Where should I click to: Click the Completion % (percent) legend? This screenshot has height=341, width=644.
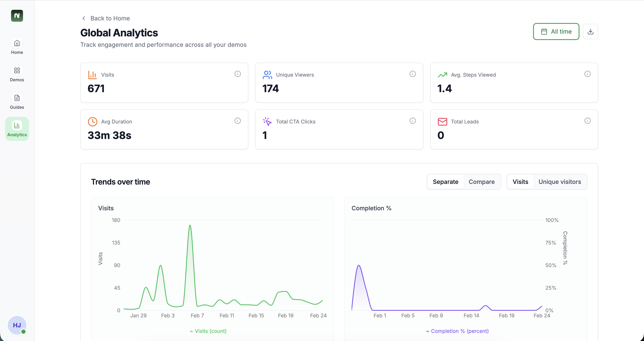[457, 331]
